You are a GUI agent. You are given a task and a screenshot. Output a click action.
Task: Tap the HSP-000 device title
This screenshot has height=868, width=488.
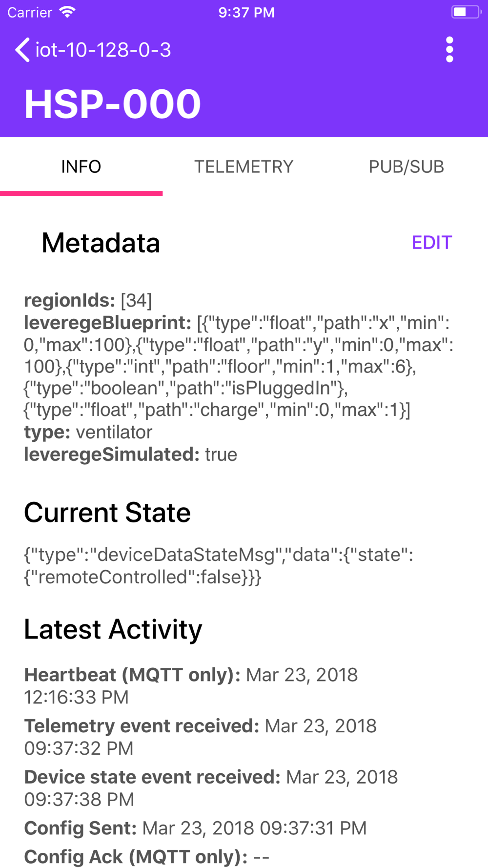[x=112, y=104]
